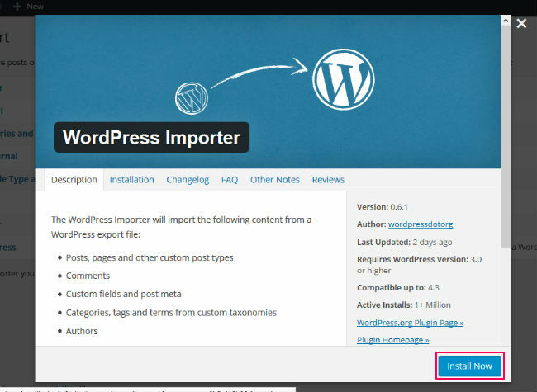Open the wordpressdotorg author link
Image resolution: width=537 pixels, height=392 pixels.
(x=421, y=224)
